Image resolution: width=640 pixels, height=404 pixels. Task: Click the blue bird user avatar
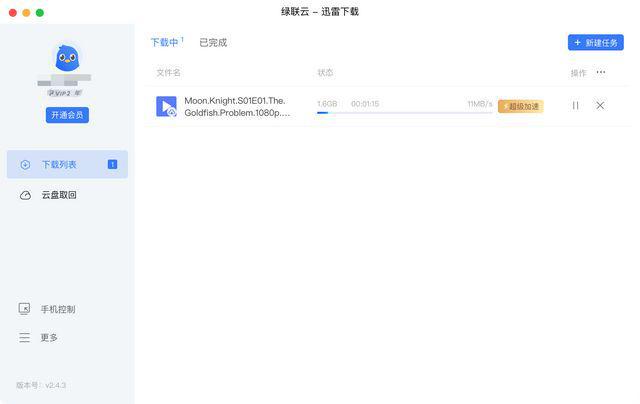[67, 58]
